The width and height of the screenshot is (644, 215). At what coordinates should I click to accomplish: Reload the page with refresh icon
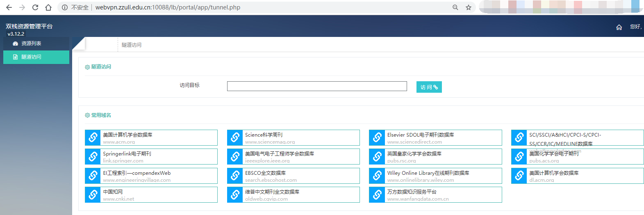pyautogui.click(x=35, y=7)
